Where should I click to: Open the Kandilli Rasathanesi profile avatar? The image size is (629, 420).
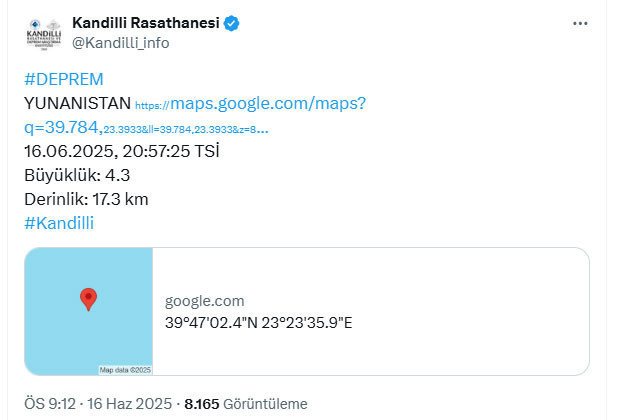click(x=44, y=33)
